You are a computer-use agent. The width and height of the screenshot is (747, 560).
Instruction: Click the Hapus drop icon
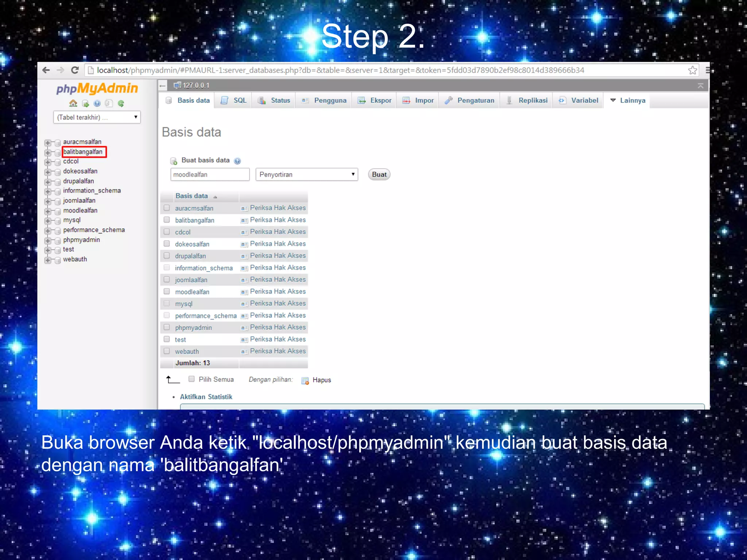coord(305,381)
